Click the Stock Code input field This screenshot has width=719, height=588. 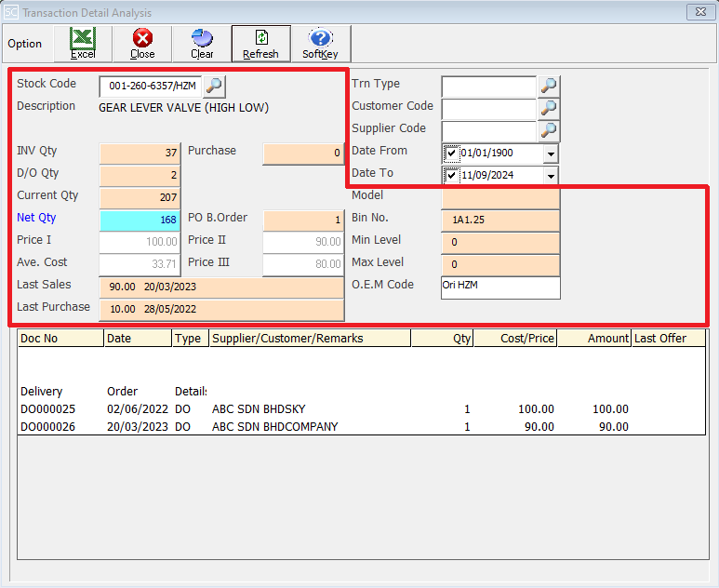click(x=151, y=87)
